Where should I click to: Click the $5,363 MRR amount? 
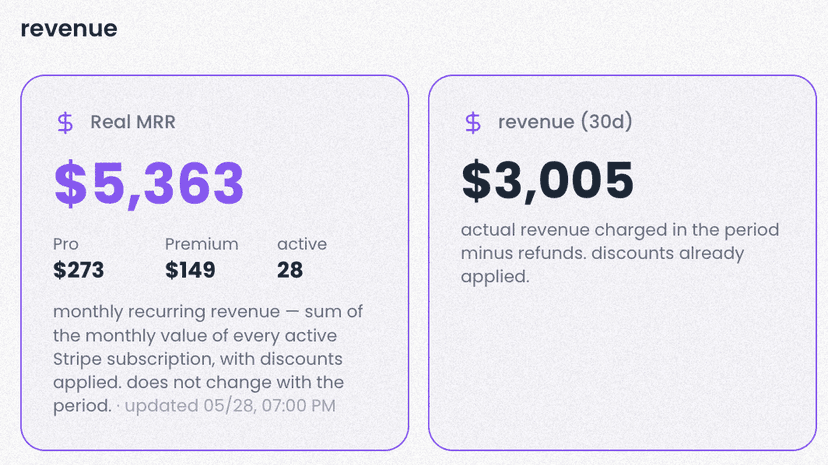pos(149,183)
